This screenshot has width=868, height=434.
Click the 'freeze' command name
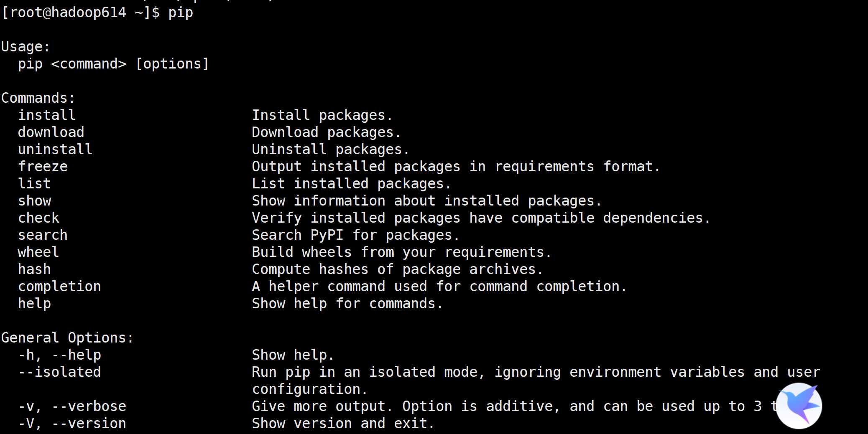pos(43,166)
